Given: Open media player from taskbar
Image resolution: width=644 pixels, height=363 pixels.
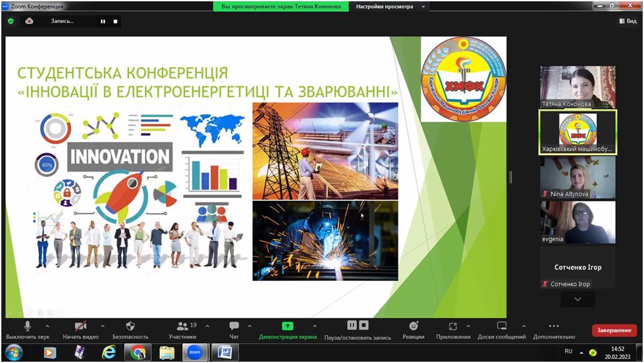Looking at the screenshot, I should click(x=49, y=352).
